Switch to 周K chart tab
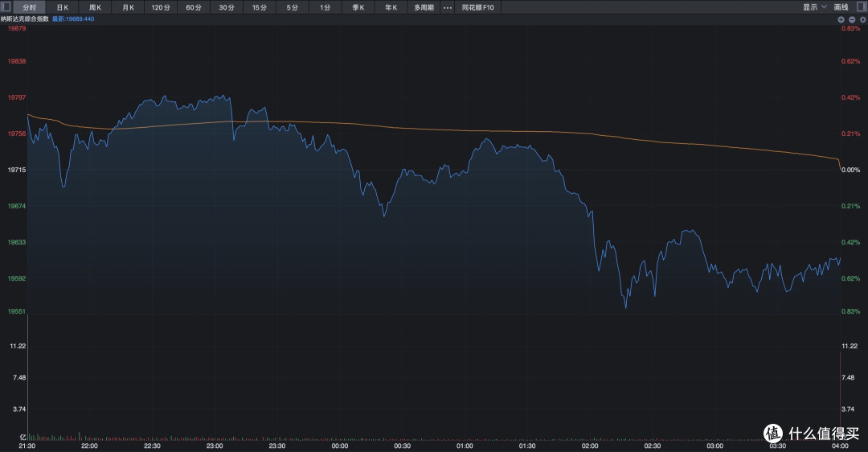Image resolution: width=868 pixels, height=452 pixels. click(95, 7)
